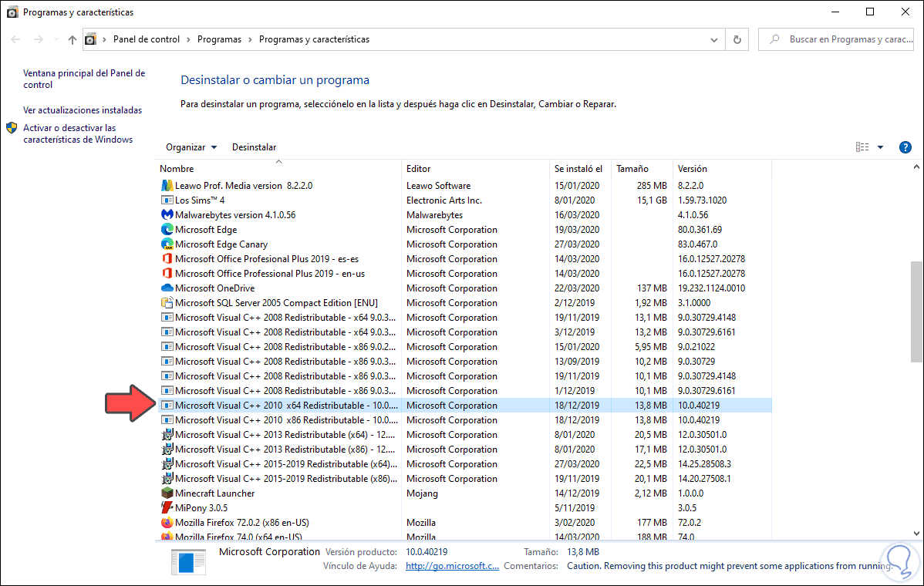Expand the chevron after Programas breadcrumb
The width and height of the screenshot is (924, 586).
point(250,39)
